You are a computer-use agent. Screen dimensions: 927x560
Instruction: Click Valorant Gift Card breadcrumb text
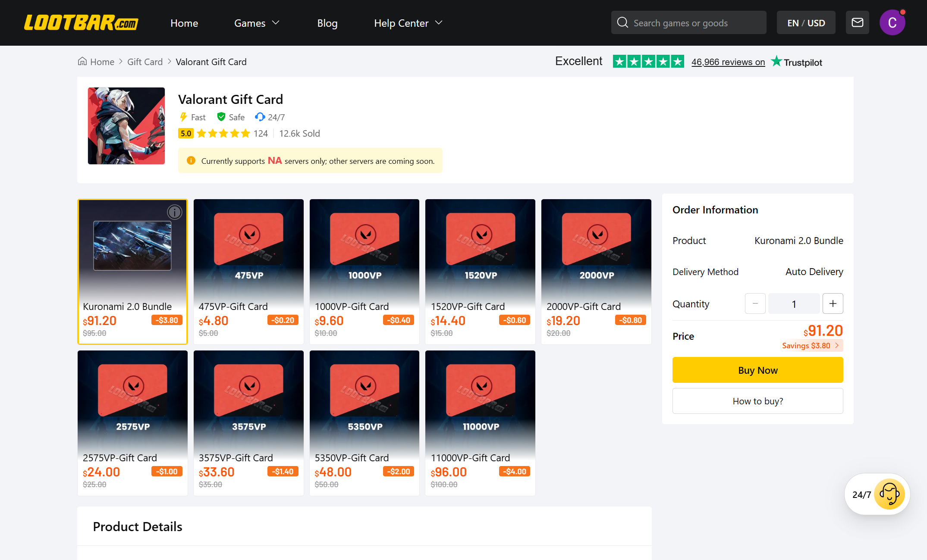click(211, 62)
